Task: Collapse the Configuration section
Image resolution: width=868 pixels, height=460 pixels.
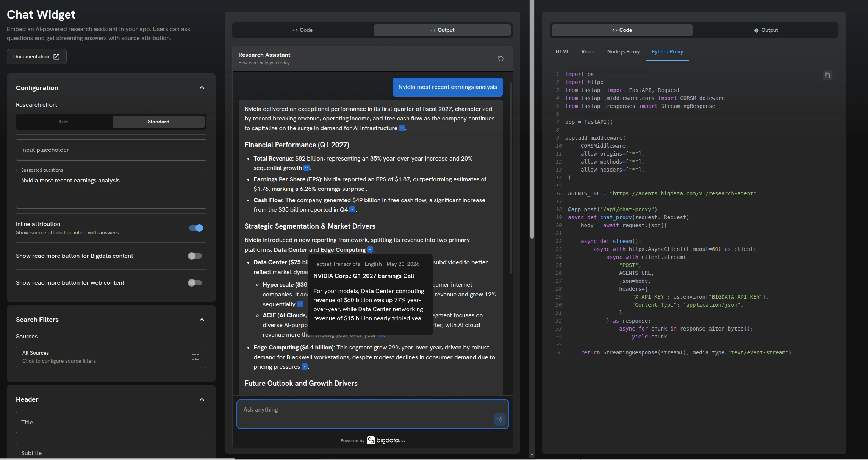Action: (202, 88)
